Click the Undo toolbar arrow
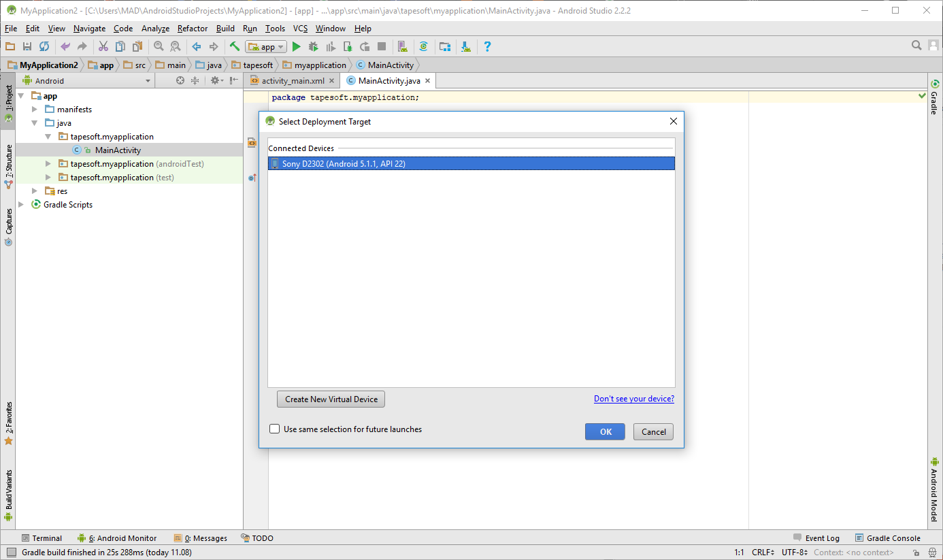The image size is (943, 560). coord(65,46)
